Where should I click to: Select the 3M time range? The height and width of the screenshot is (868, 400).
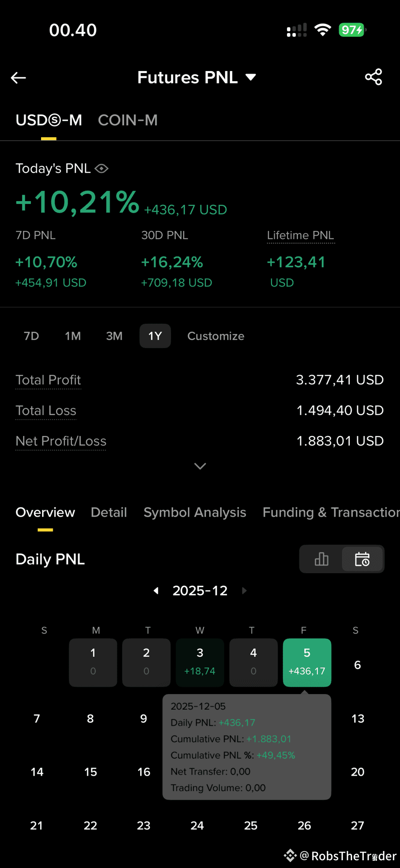pos(114,336)
